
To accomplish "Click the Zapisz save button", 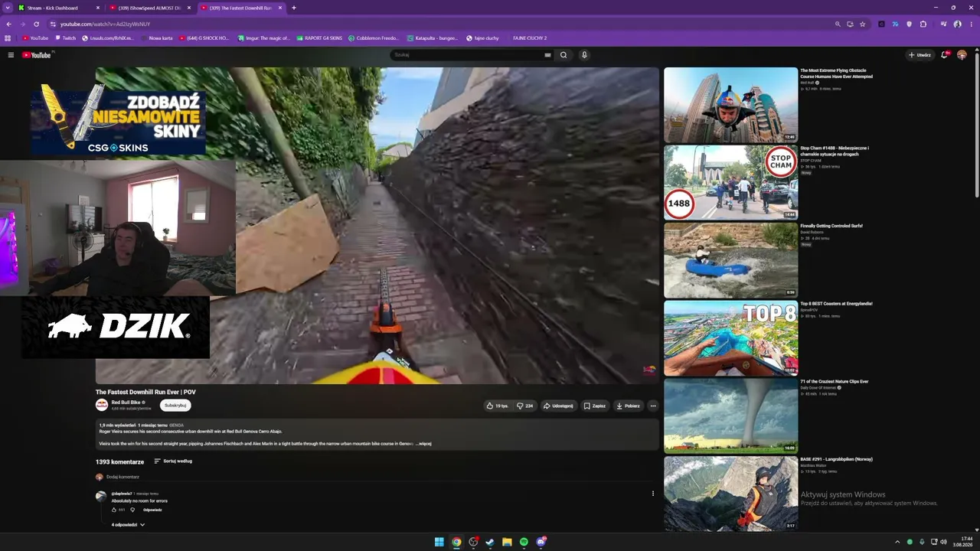I will pos(594,406).
